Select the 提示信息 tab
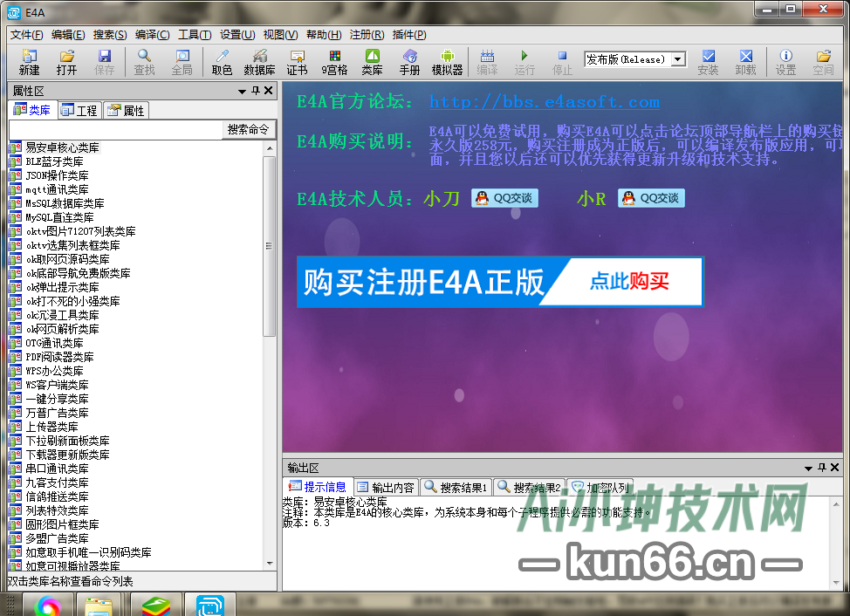 (x=318, y=487)
